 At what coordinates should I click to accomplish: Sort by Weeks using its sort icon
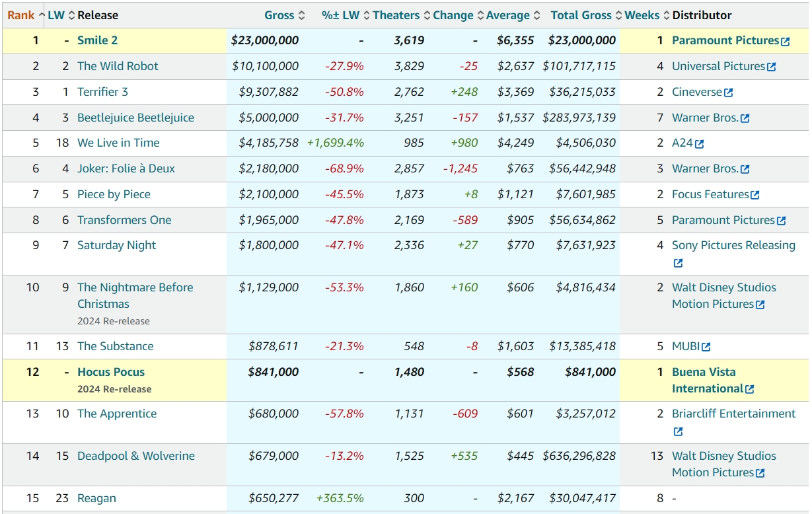point(667,15)
